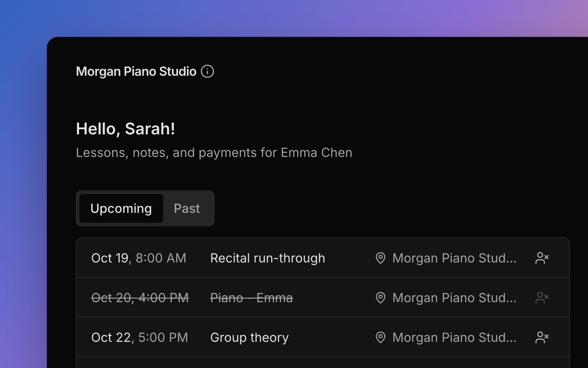588x368 pixels.
Task: Click the crossed-out Oct 20, 4:00 PM date
Action: pyautogui.click(x=140, y=298)
